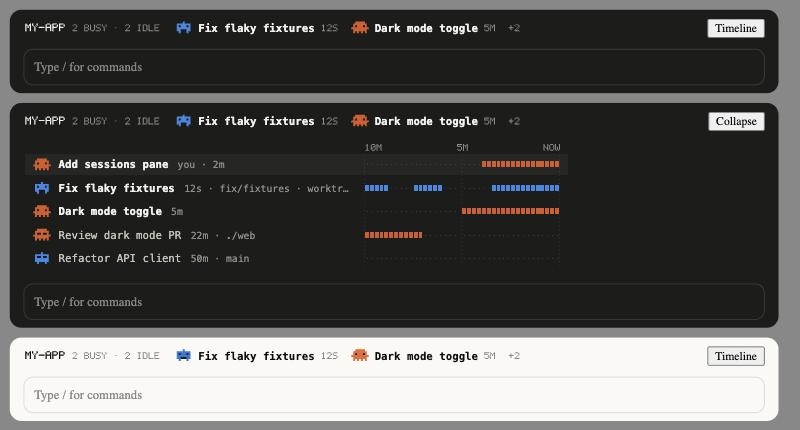Click the orange icon beside Add sessions pane

point(42,164)
